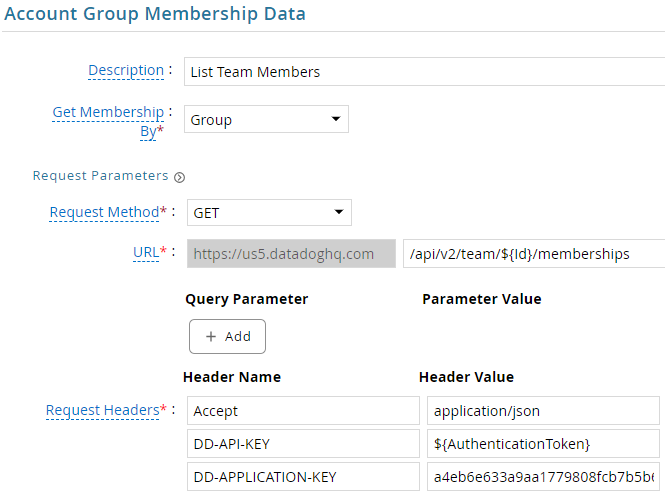Open the Request Method GET dropdown
This screenshot has height=494, width=665.
tap(269, 212)
